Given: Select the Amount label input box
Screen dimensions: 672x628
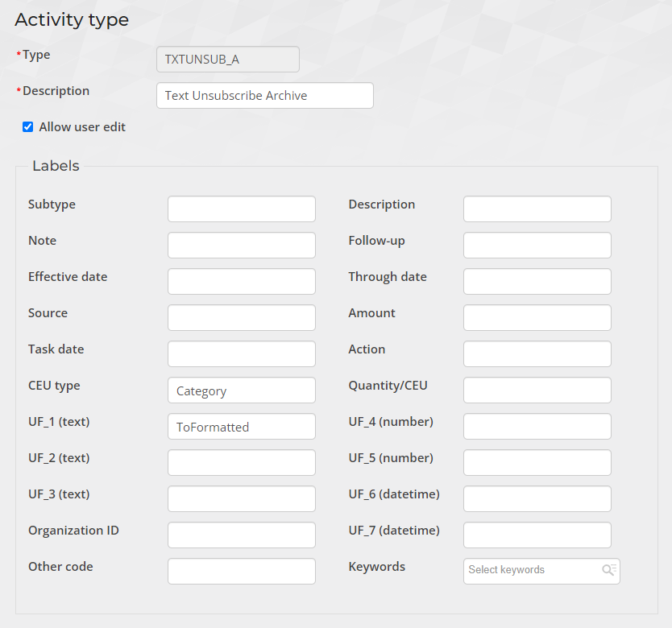Looking at the screenshot, I should click(x=537, y=318).
